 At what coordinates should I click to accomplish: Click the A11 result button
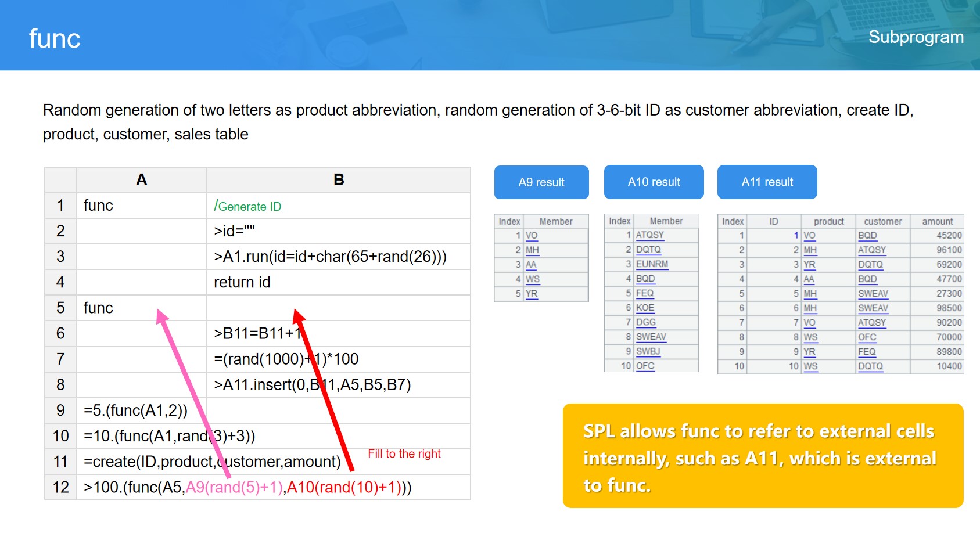(767, 182)
